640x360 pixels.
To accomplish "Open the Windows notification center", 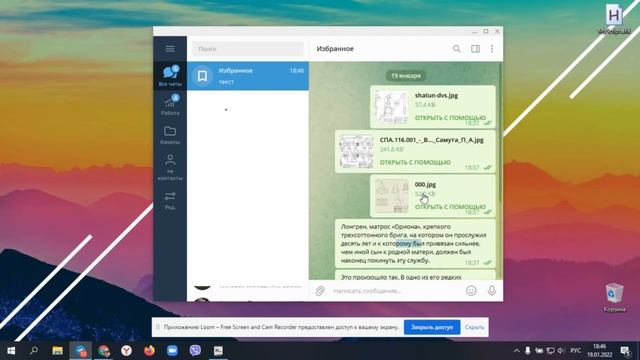I will tap(625, 351).
